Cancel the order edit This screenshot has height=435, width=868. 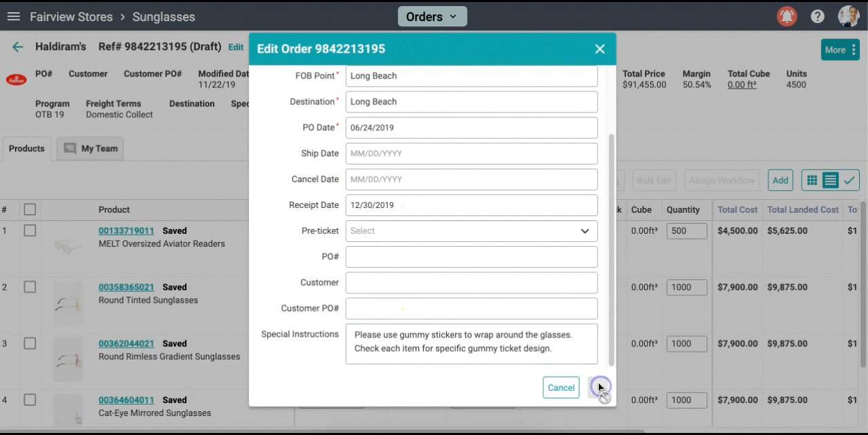tap(561, 388)
